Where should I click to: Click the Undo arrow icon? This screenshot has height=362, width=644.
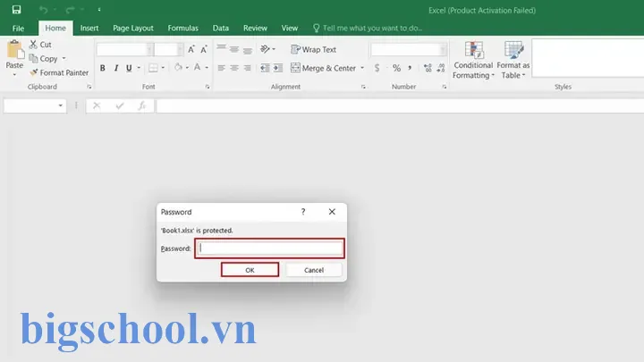coord(44,10)
